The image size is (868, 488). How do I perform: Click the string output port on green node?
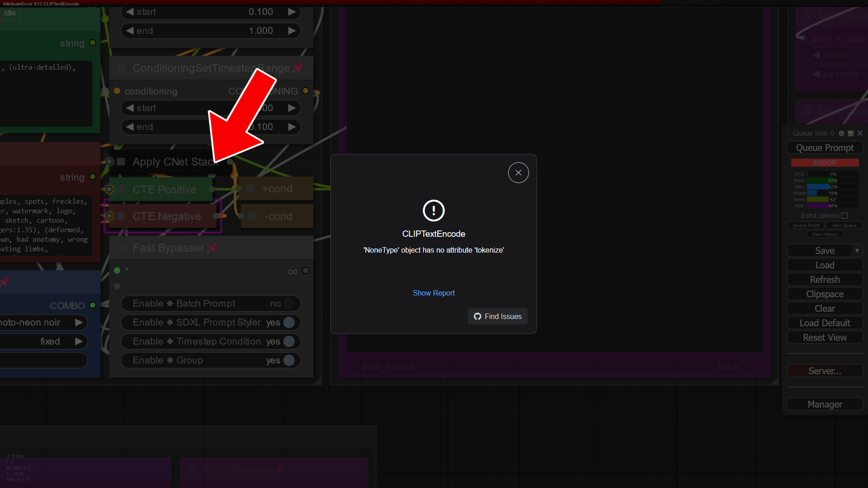coord(93,43)
